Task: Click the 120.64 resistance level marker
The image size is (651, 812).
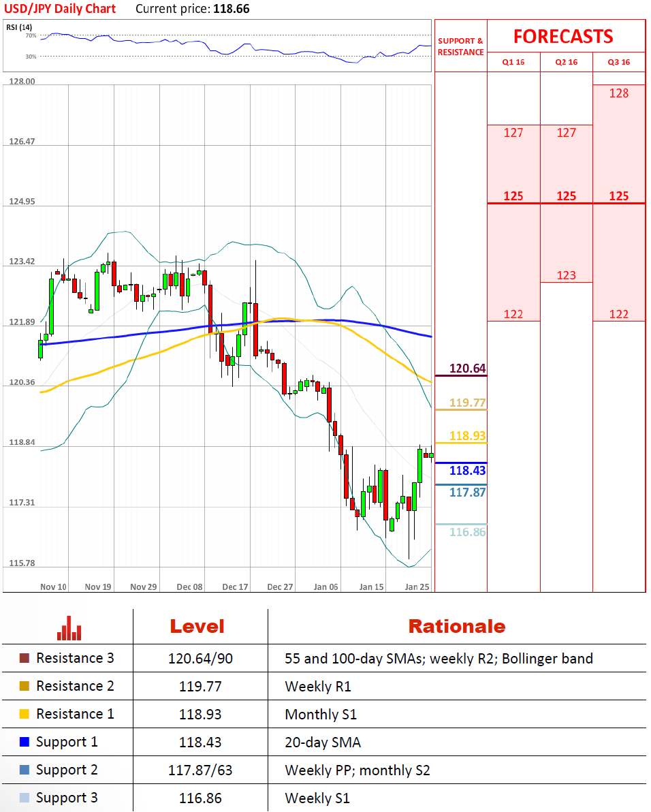Action: pos(467,369)
